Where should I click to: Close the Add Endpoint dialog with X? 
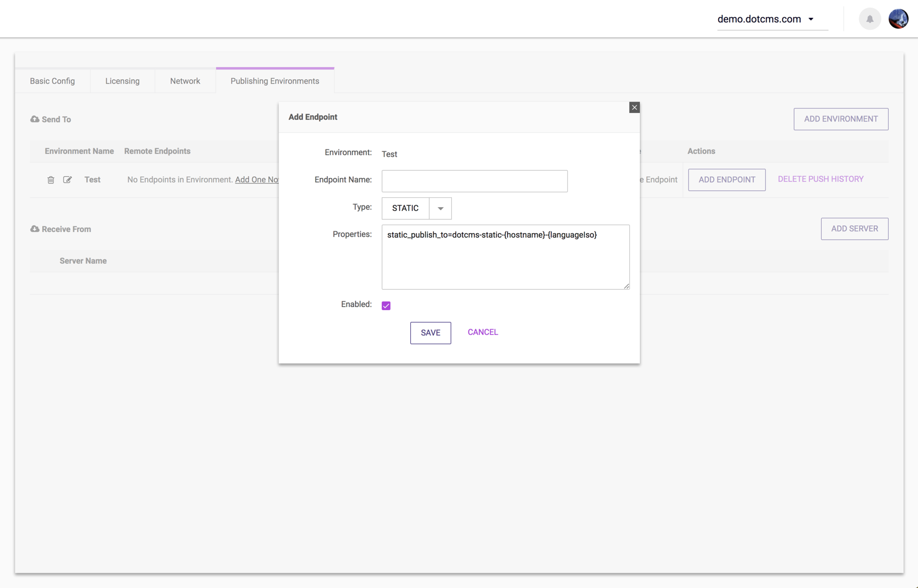634,108
